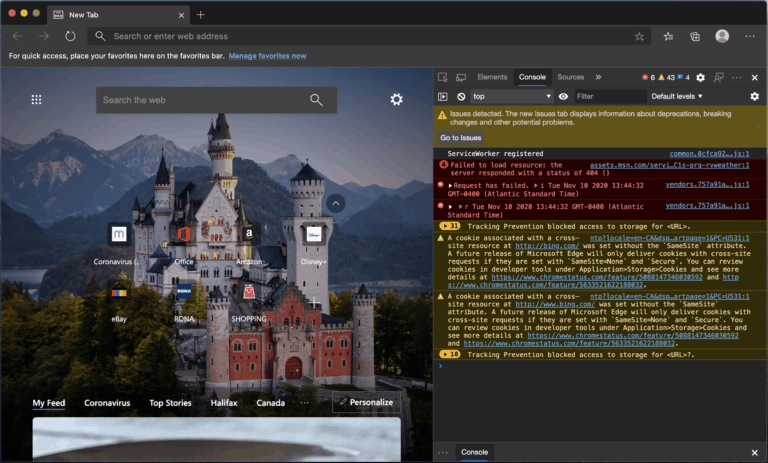This screenshot has height=463, width=768.
Task: Select the Halifax feed tab
Action: click(224, 403)
